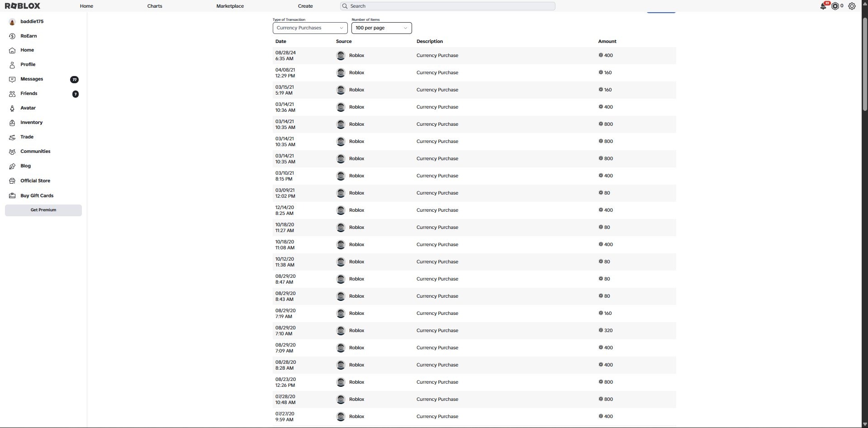The width and height of the screenshot is (868, 428).
Task: Click the Friends icon in sidebar
Action: [12, 94]
